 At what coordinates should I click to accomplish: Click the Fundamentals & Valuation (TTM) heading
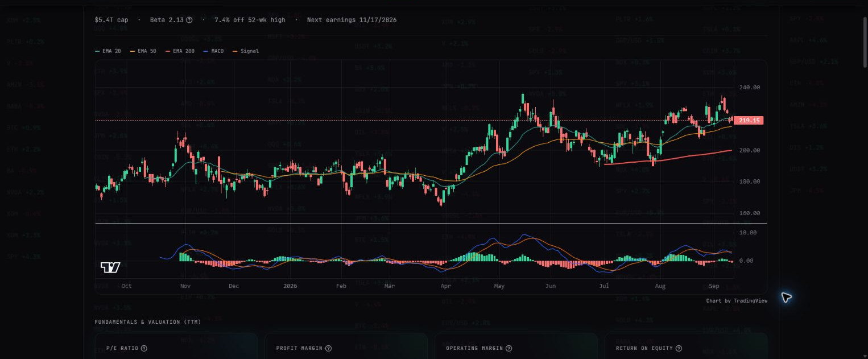coord(148,322)
